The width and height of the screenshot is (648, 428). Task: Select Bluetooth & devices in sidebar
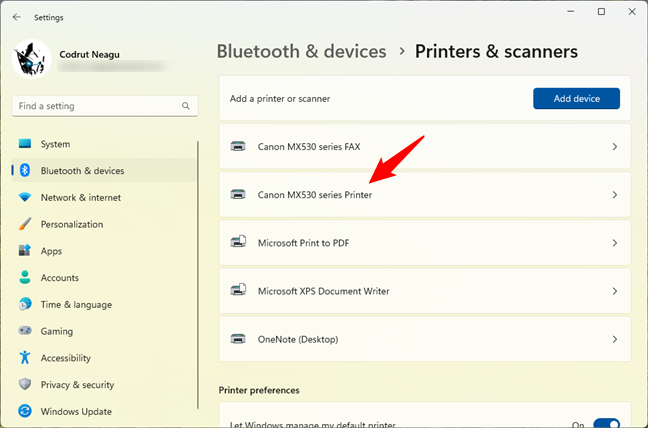pyautogui.click(x=104, y=170)
